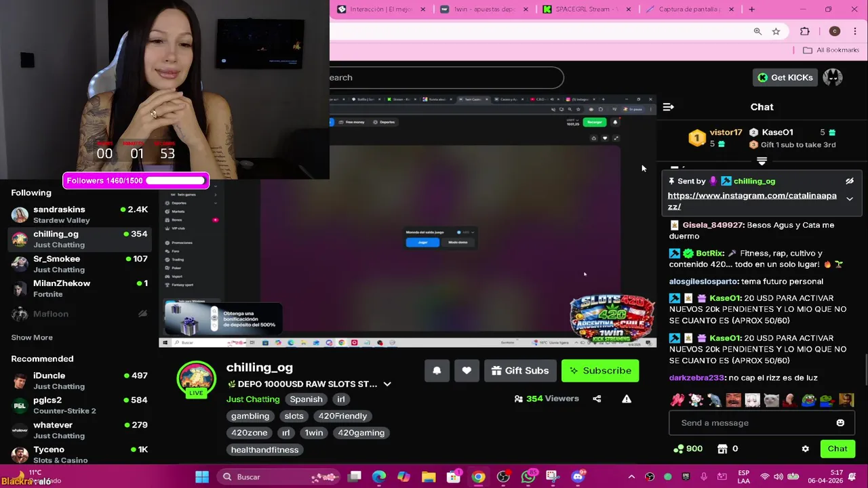
Task: Open Chrome zoom magnifier icon
Action: click(757, 31)
